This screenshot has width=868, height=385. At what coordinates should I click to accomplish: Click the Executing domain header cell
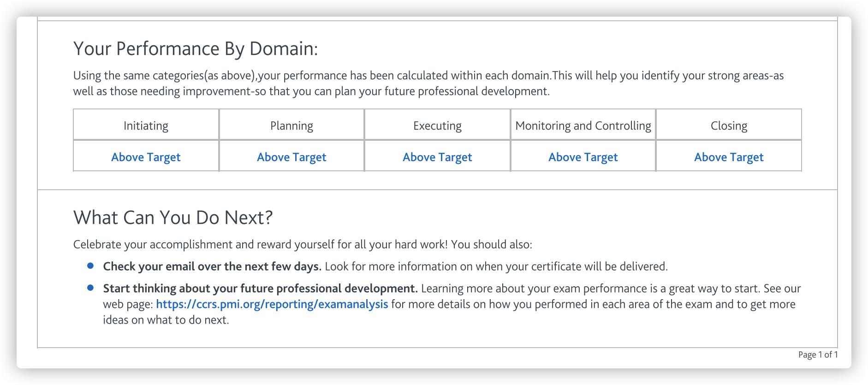[x=437, y=126]
